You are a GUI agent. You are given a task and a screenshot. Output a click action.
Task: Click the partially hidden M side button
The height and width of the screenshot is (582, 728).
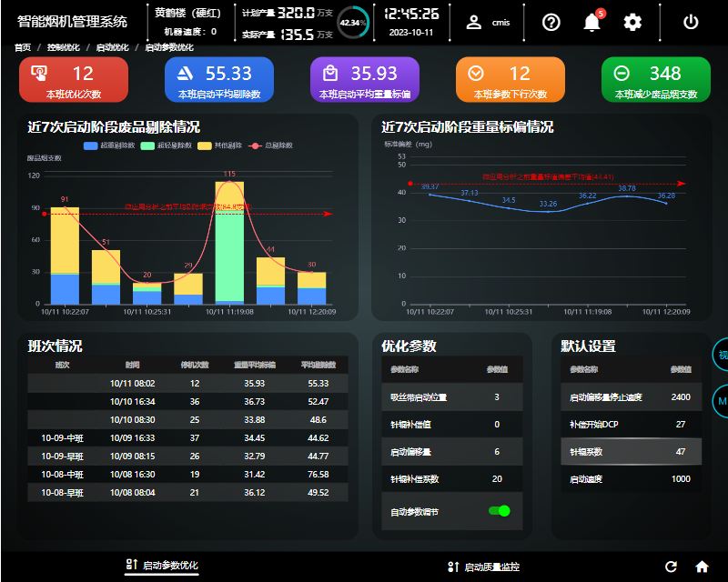point(720,401)
